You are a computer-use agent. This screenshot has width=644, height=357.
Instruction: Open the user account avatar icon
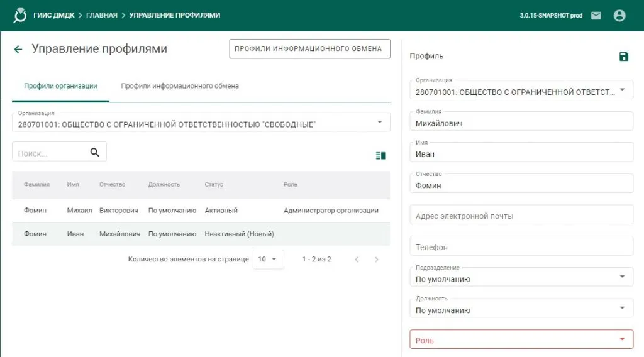pos(619,16)
